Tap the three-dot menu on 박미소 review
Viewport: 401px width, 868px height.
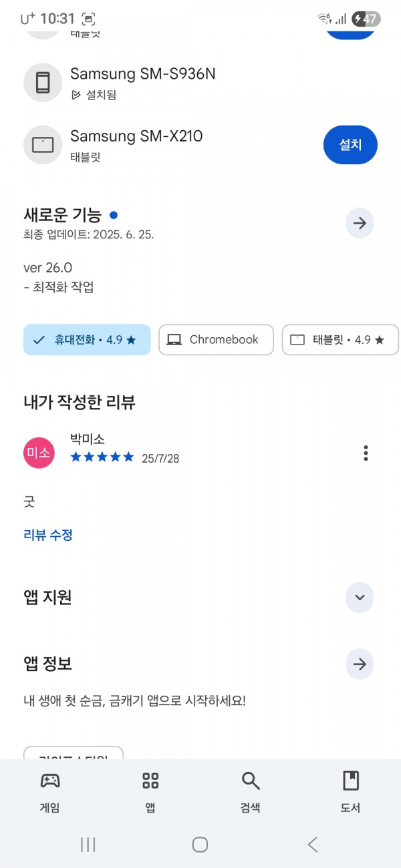click(x=366, y=453)
